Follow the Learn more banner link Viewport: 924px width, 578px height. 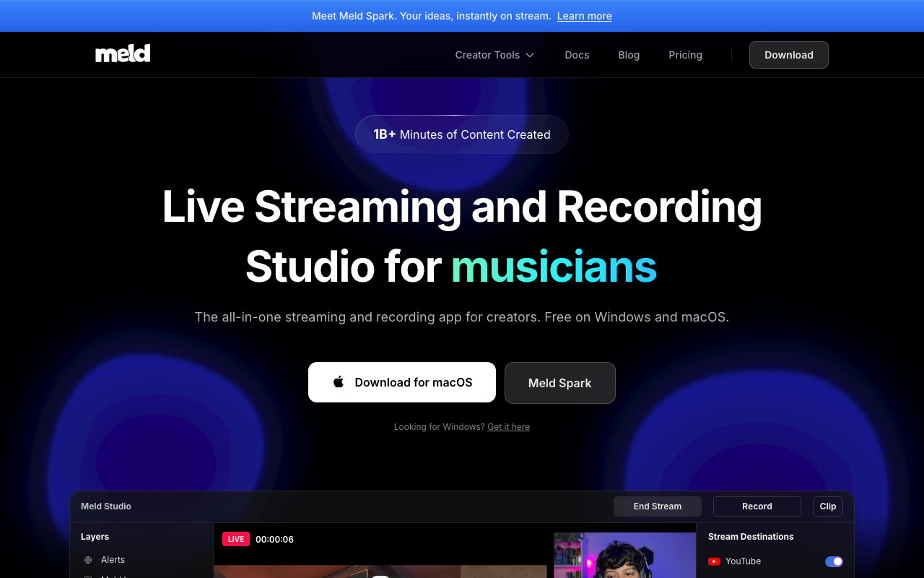(585, 16)
